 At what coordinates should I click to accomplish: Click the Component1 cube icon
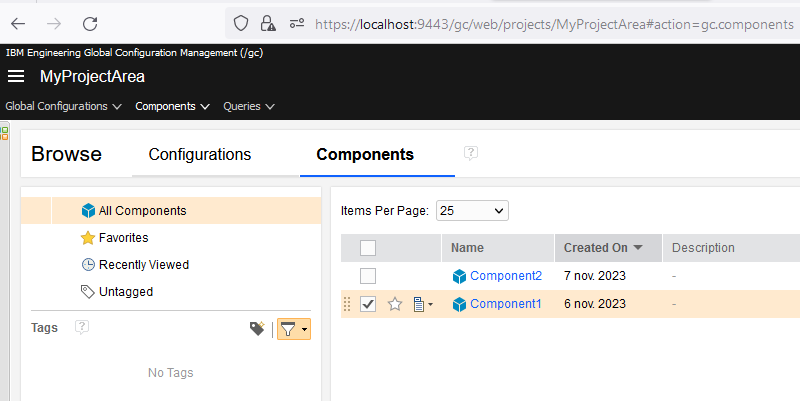pos(459,305)
